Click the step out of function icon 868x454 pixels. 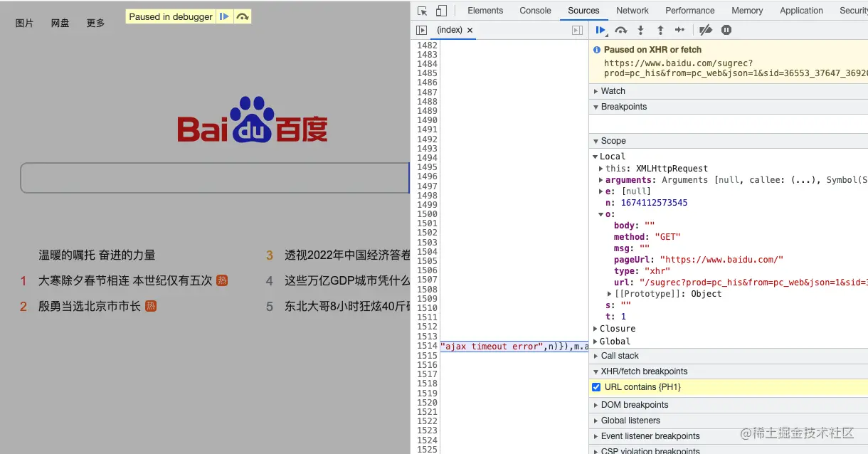[x=660, y=30]
